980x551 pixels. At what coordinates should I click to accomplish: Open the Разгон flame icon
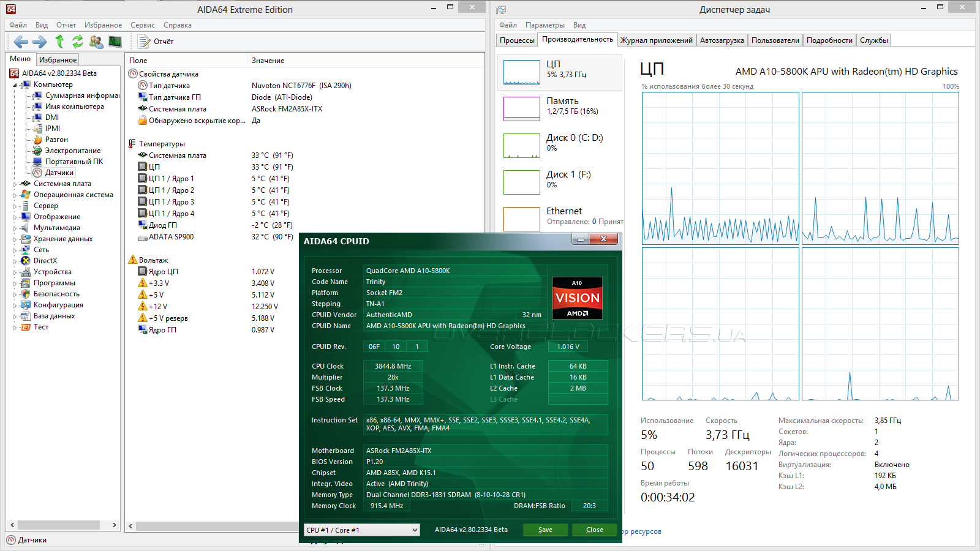pos(38,140)
